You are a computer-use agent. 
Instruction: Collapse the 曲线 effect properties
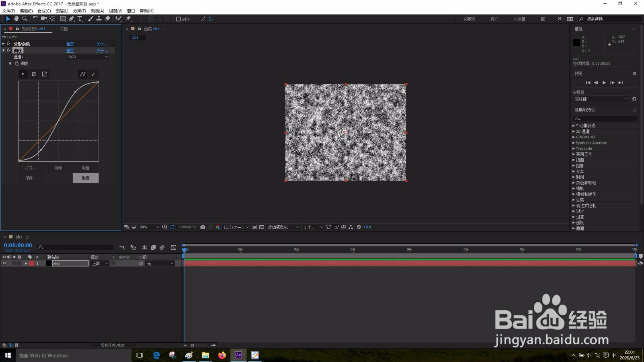(3, 50)
